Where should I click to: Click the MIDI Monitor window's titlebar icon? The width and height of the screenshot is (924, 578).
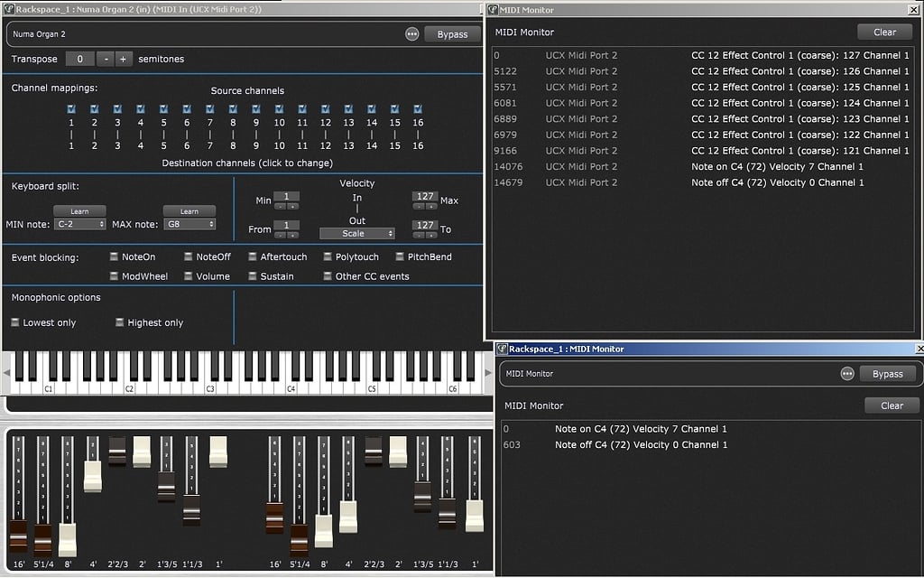pos(493,10)
